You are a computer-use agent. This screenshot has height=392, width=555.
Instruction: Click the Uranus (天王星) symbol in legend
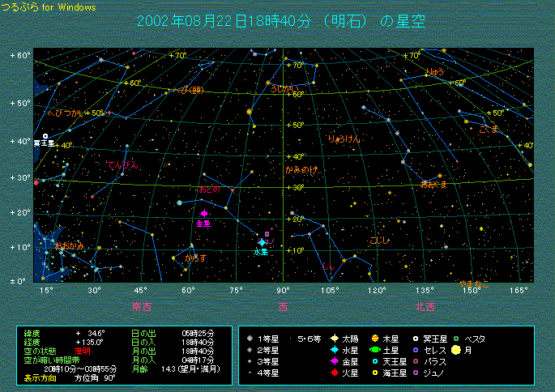click(374, 361)
